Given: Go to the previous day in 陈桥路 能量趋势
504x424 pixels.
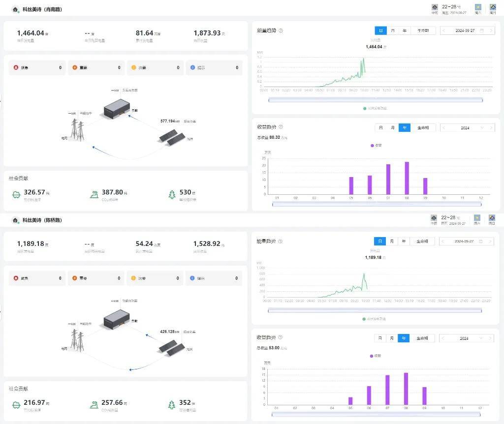Looking at the screenshot, I should [x=443, y=241].
